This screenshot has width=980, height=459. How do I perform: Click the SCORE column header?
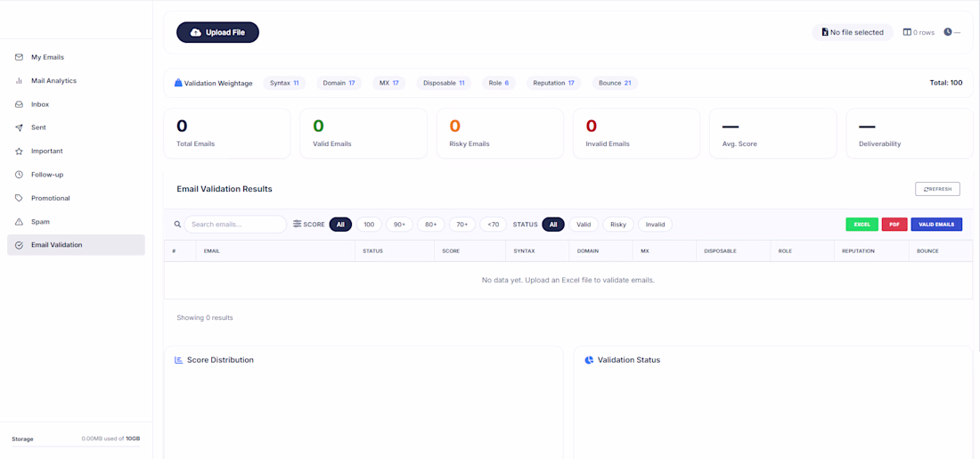pyautogui.click(x=470, y=250)
